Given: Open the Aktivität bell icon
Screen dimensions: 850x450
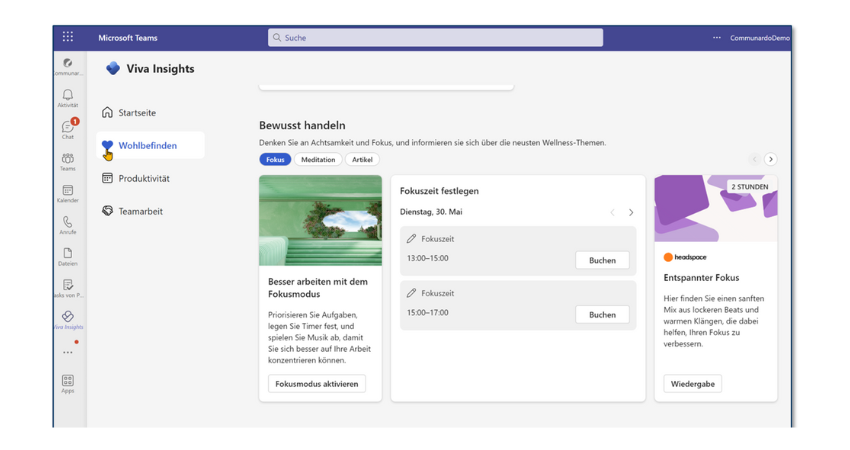Looking at the screenshot, I should 68,95.
